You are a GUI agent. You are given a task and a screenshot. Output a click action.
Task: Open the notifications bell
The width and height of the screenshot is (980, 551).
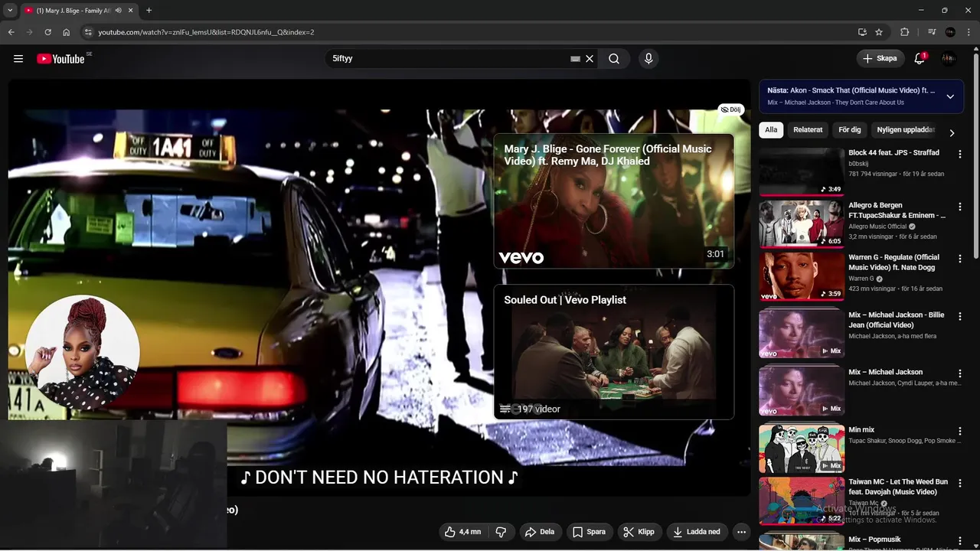coord(920,58)
